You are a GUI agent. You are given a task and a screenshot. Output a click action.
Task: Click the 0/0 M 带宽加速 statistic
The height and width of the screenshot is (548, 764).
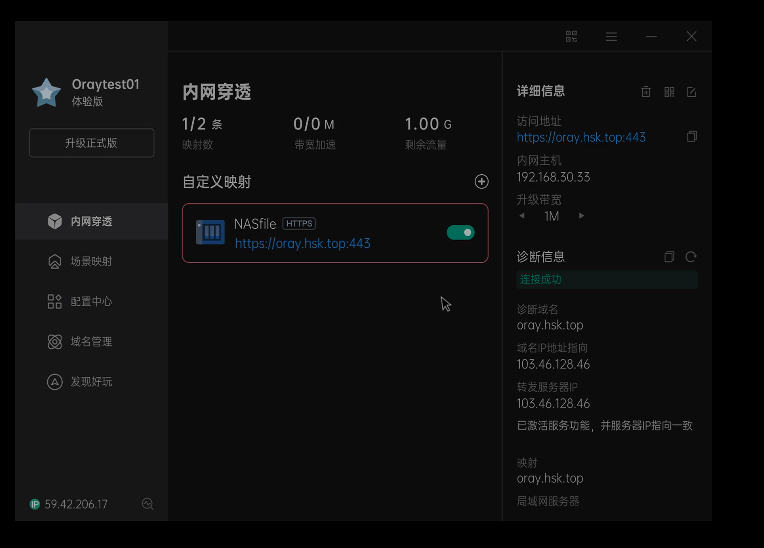coord(315,132)
